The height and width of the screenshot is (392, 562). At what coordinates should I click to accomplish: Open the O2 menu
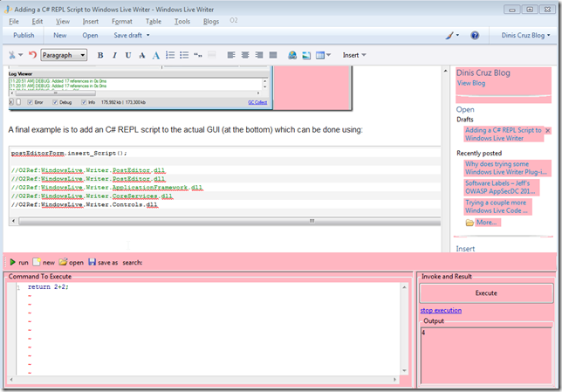point(234,20)
